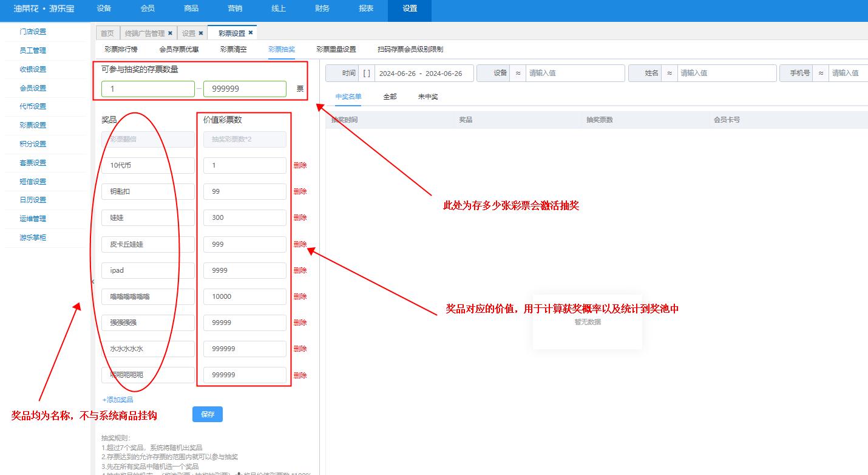This screenshot has height=475, width=868.
Task: Open the 设备 filter ≈ operator selector
Action: [518, 73]
